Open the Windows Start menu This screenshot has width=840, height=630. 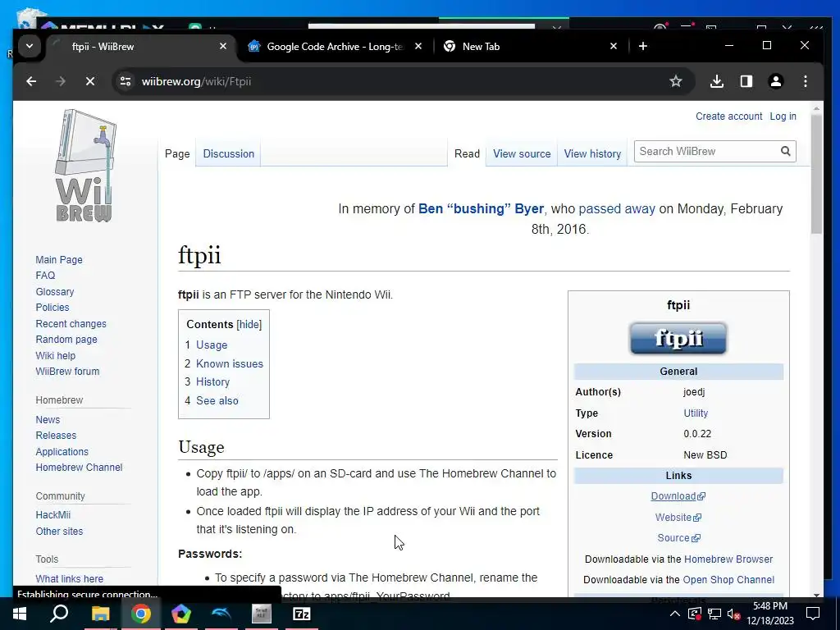click(x=19, y=614)
